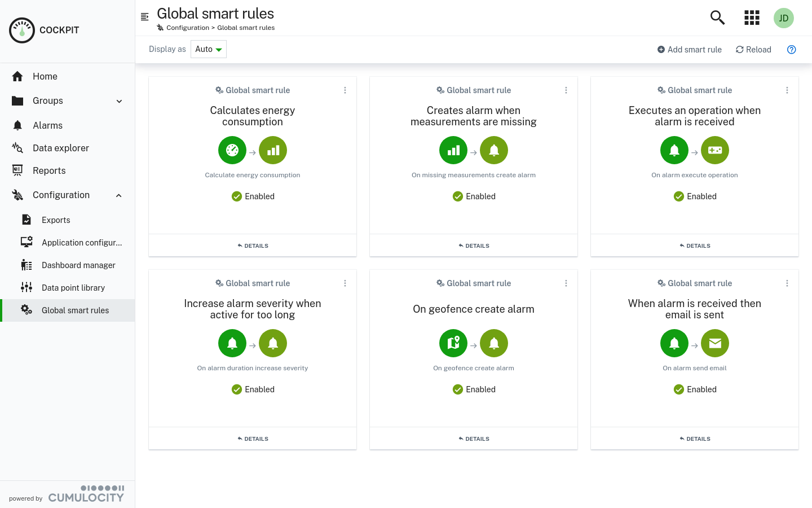Click the geofence location icon
Screen dimensions: 812x508
(453, 343)
